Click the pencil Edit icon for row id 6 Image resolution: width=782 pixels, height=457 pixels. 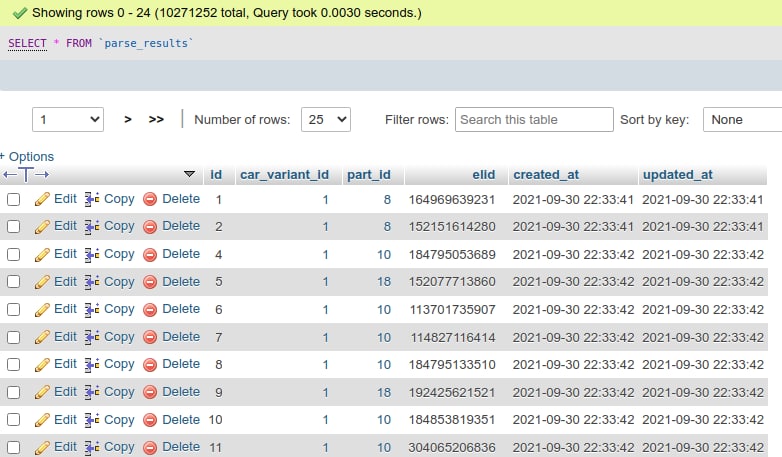42,309
